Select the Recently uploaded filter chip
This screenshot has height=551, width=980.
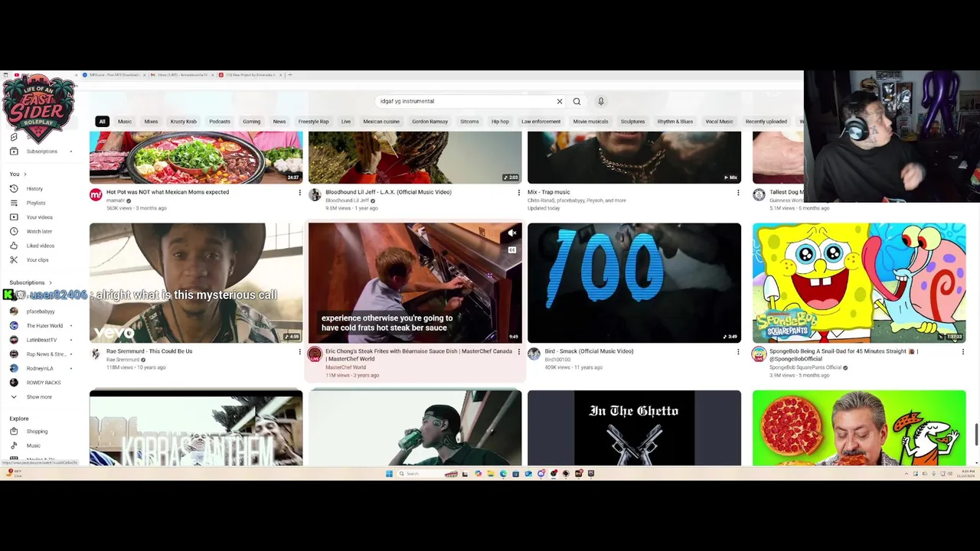pyautogui.click(x=766, y=122)
